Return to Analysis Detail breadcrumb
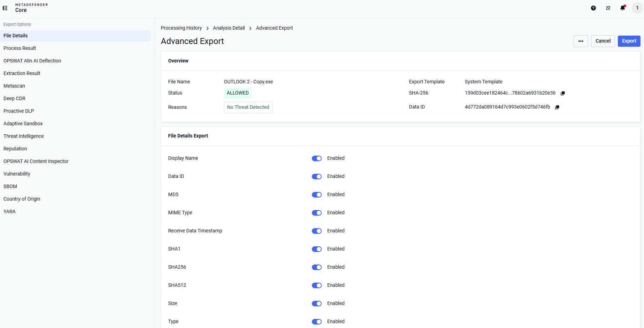 (229, 28)
